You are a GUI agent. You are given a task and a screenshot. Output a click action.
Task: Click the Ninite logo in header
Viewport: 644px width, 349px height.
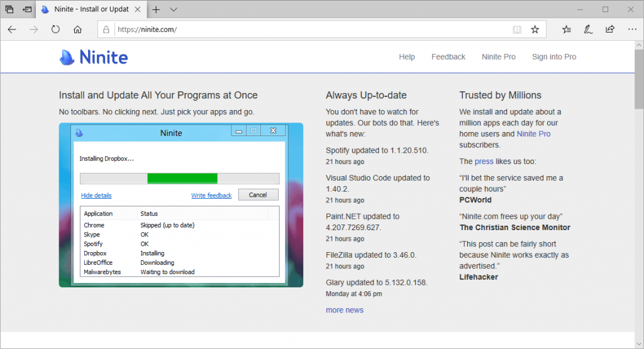click(x=94, y=57)
